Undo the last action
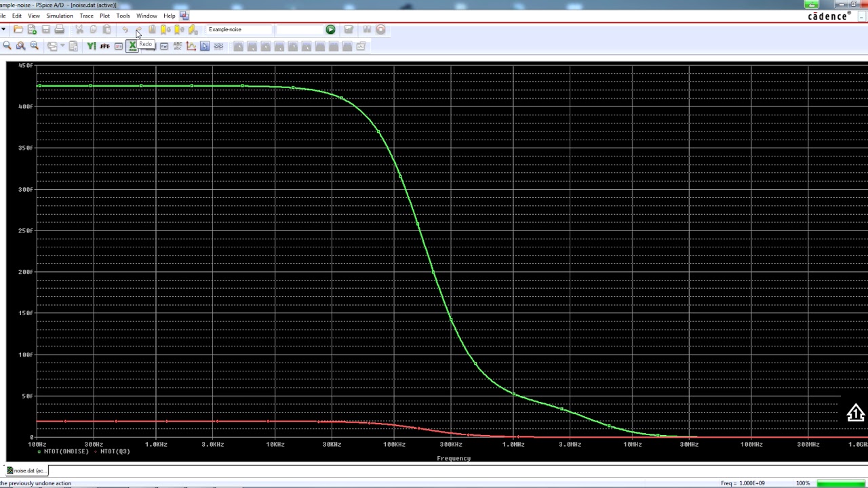Image resolution: width=868 pixels, height=488 pixels. point(125,29)
